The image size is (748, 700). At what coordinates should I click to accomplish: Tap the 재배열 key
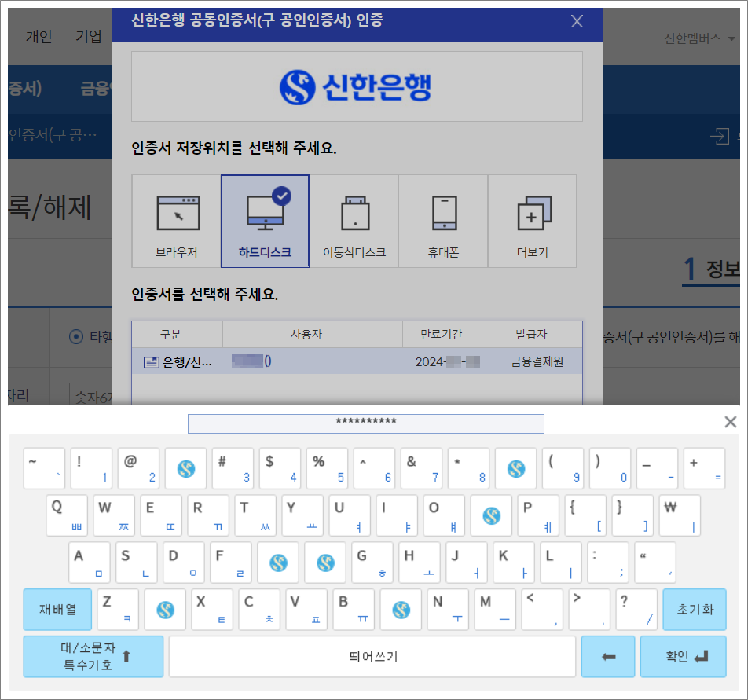[x=57, y=610]
